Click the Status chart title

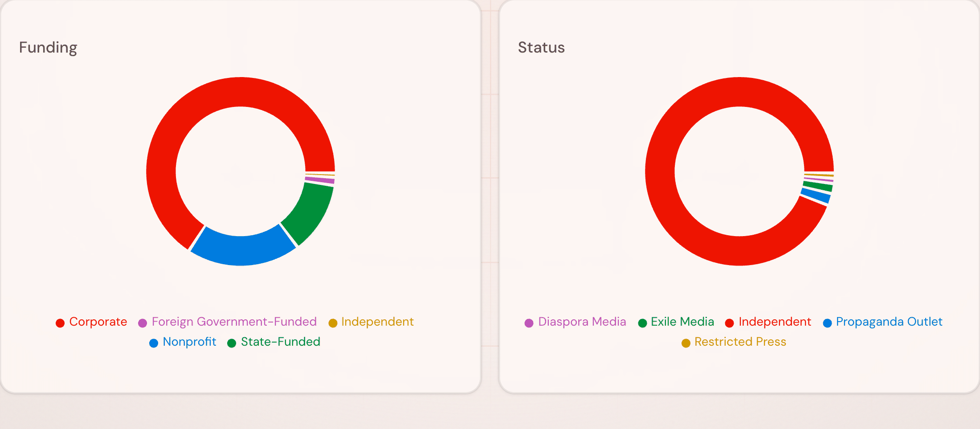pos(541,47)
